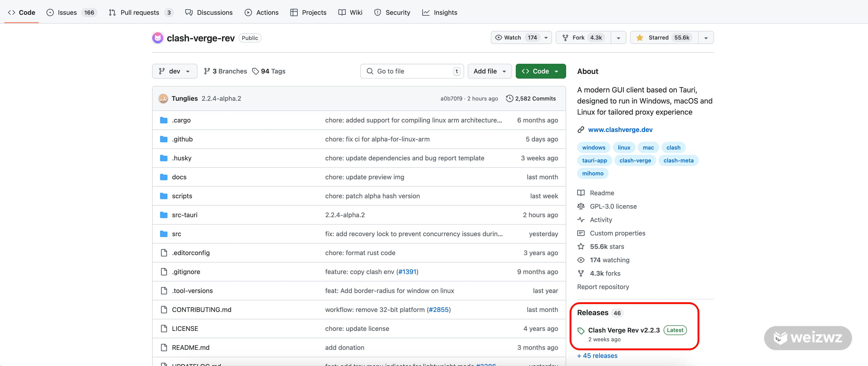
Task: Expand the Fork options dropdown arrow
Action: (x=618, y=38)
